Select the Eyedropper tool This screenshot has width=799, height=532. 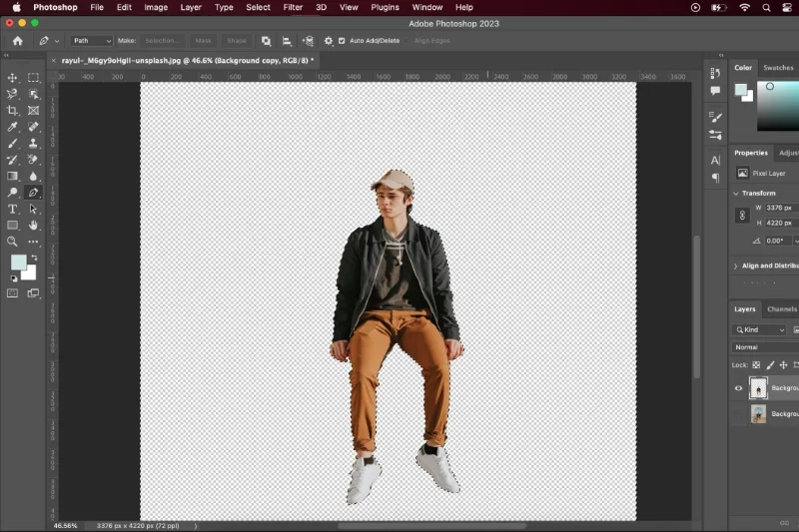pos(12,127)
